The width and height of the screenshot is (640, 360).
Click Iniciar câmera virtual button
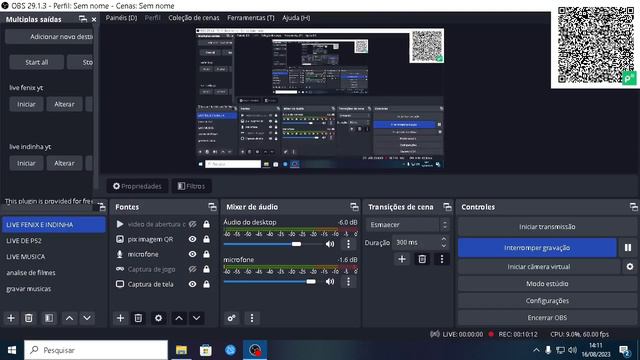point(539,267)
